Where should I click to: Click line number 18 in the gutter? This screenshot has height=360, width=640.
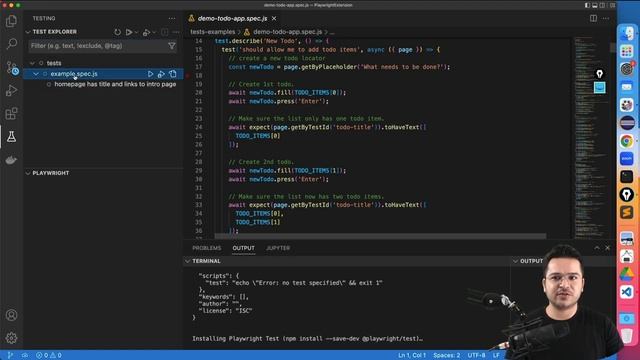[x=199, y=76]
